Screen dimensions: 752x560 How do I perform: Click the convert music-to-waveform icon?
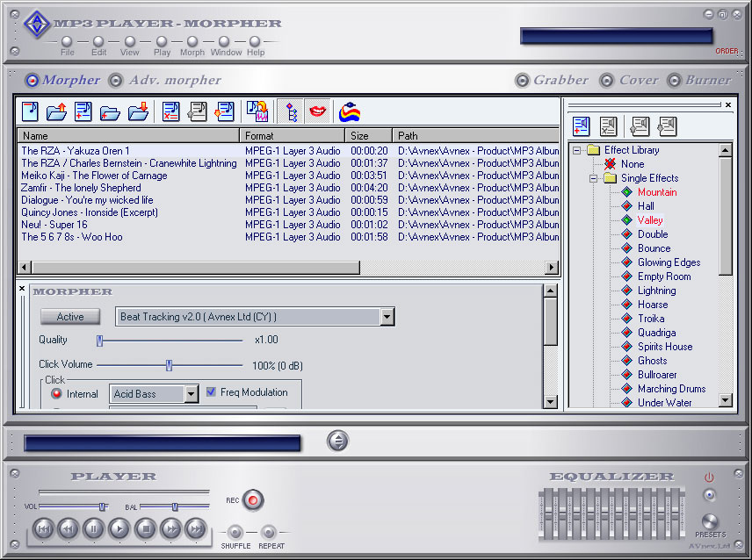[x=257, y=111]
